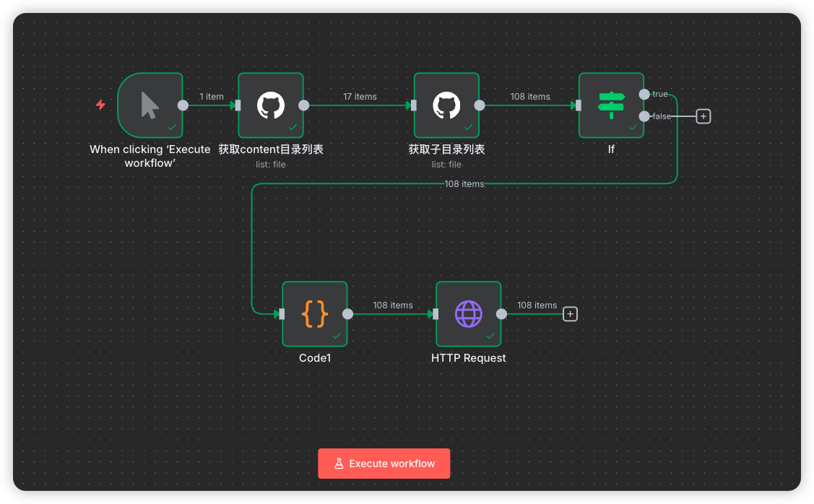Click '108 items' label after HTTP Request
Image resolution: width=814 pixels, height=504 pixels.
coord(537,305)
